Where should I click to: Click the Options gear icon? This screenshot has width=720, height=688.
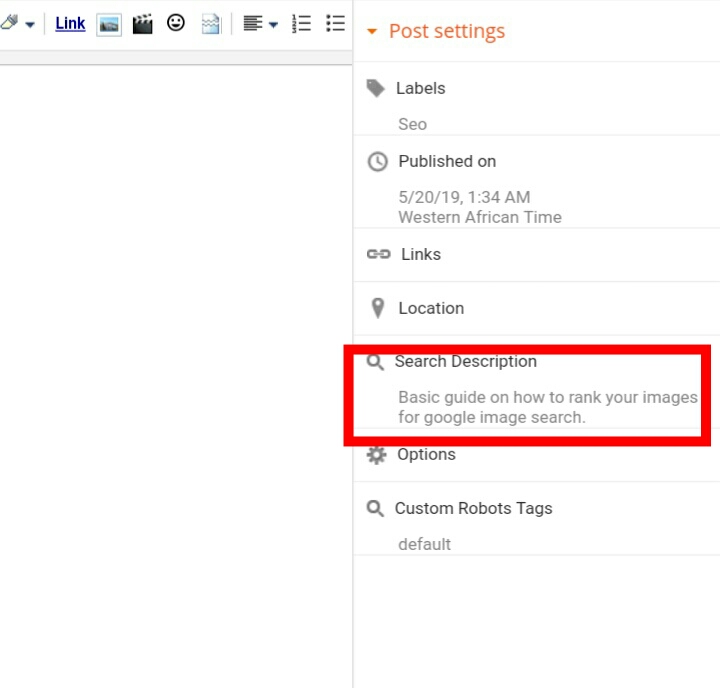376,455
